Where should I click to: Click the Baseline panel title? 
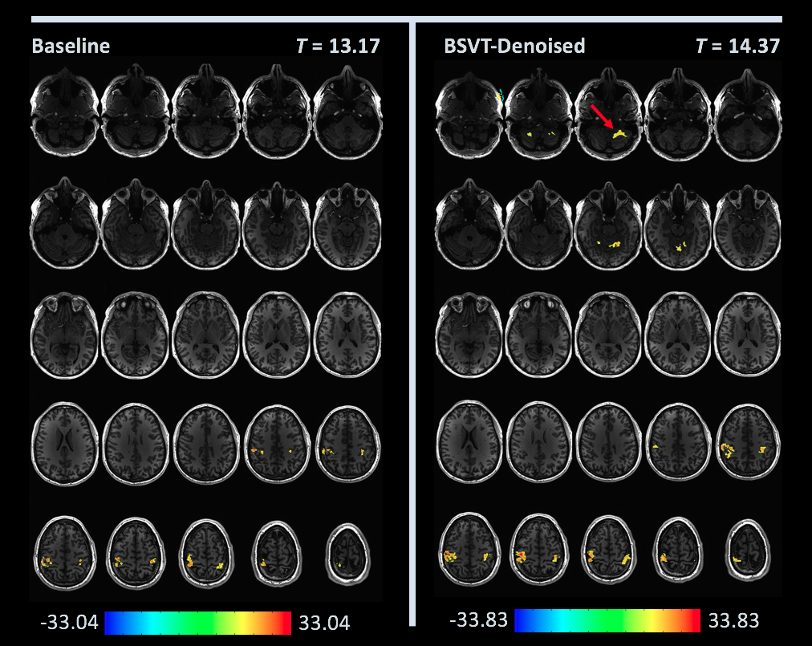71,47
